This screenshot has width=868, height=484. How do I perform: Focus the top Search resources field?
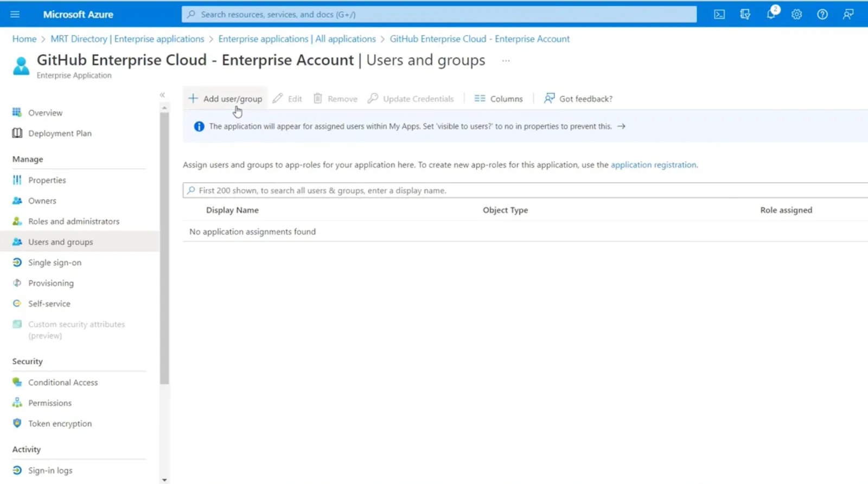[439, 14]
